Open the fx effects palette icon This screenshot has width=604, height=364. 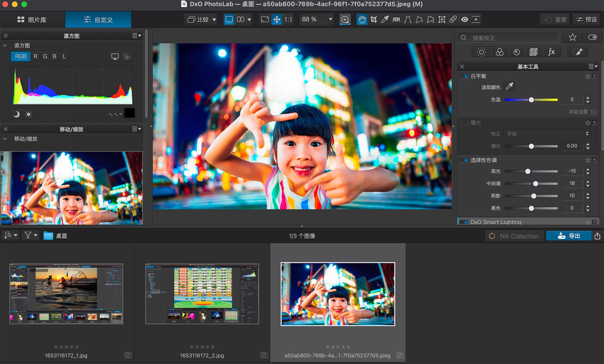tap(551, 52)
